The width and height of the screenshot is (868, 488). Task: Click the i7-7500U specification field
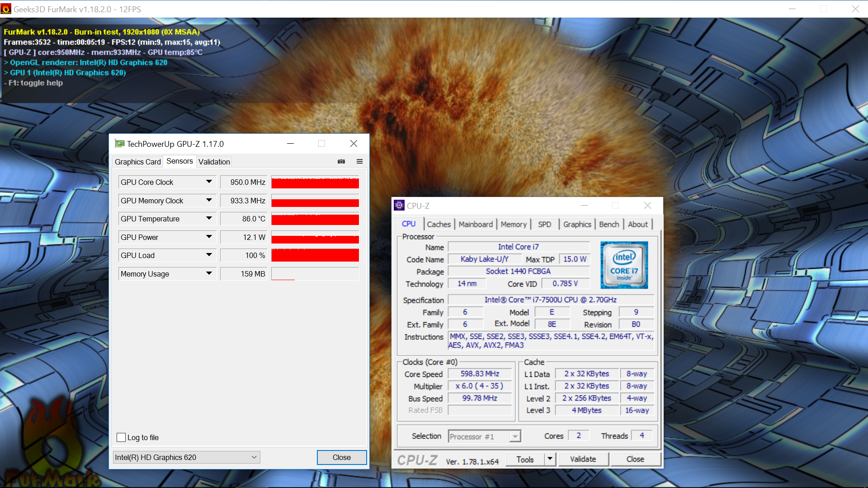[551, 300]
